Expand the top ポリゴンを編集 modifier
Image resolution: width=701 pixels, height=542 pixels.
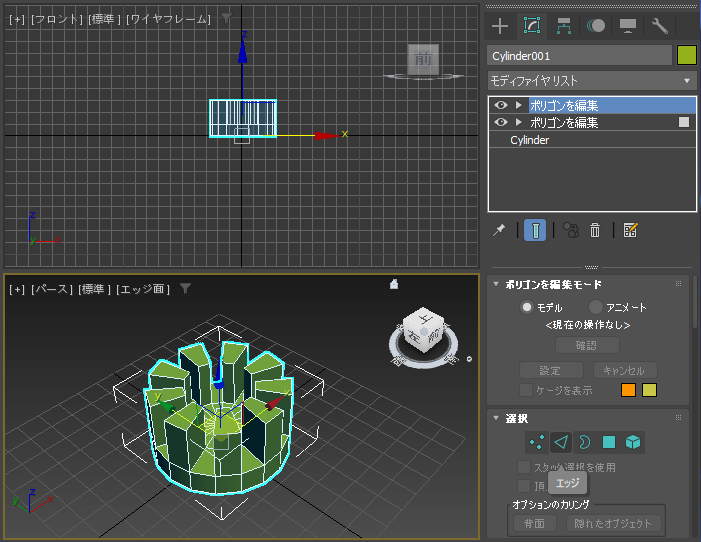point(519,105)
